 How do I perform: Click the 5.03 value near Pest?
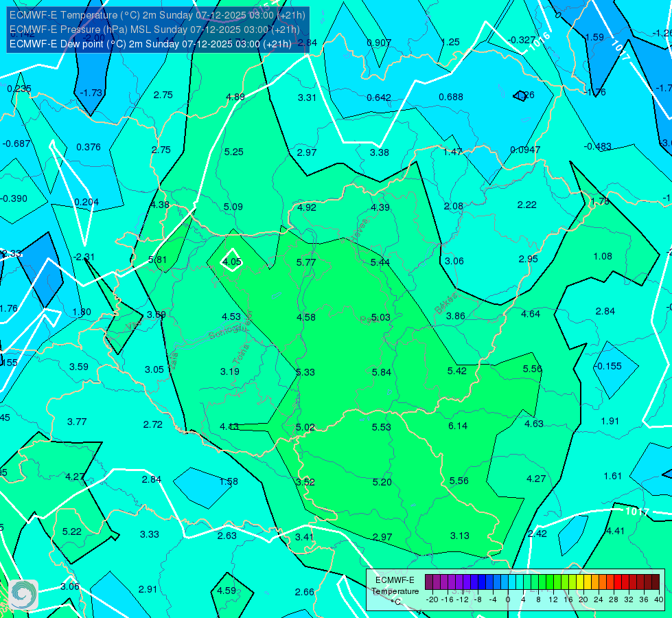coord(380,317)
